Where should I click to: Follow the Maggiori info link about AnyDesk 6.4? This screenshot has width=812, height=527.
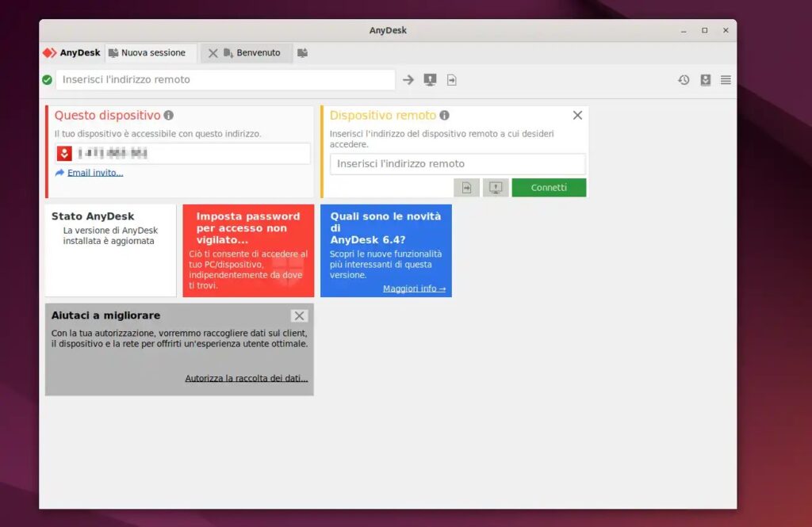tap(413, 288)
